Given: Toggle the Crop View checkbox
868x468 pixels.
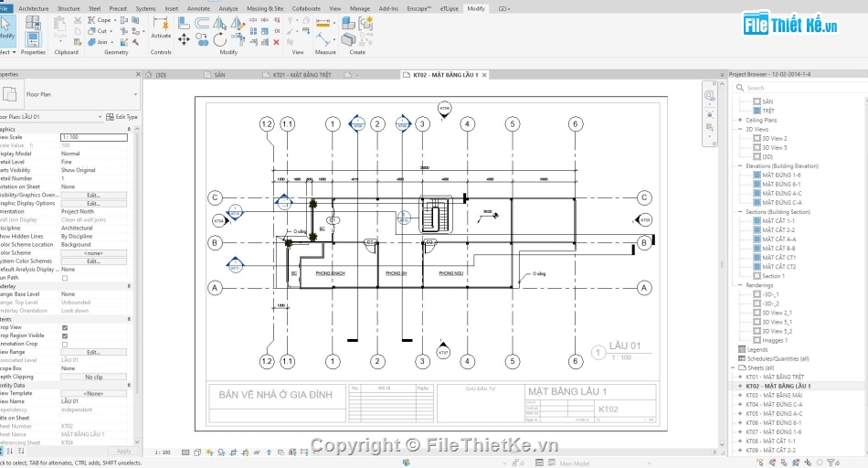Looking at the screenshot, I should pos(65,327).
